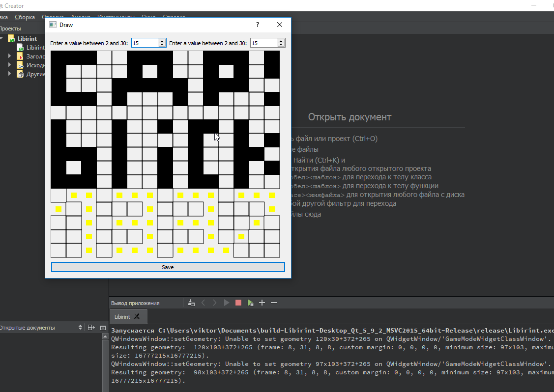Viewport: 554px width, 392px height.
Task: Collapse the Libirint root project node
Action: (x=1, y=39)
